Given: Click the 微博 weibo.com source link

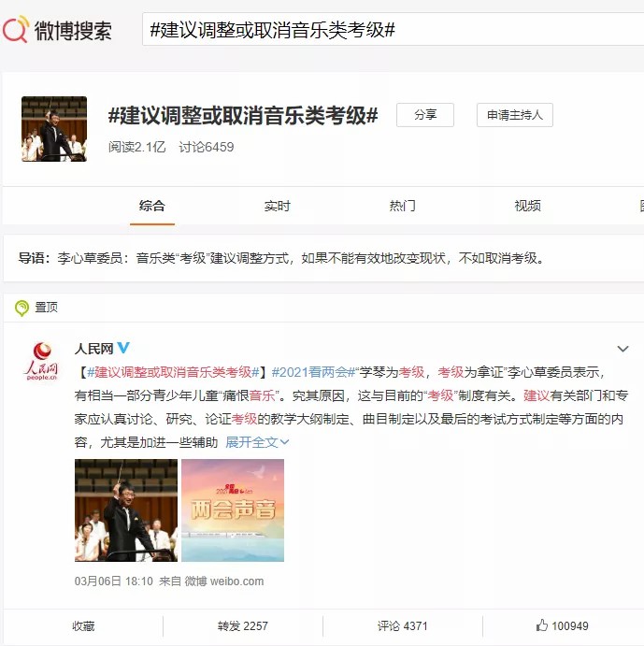Looking at the screenshot, I should click(223, 581).
